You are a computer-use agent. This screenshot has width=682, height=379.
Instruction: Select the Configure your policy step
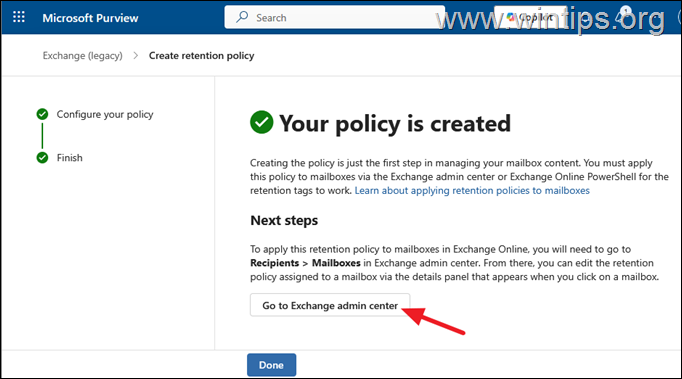click(105, 114)
